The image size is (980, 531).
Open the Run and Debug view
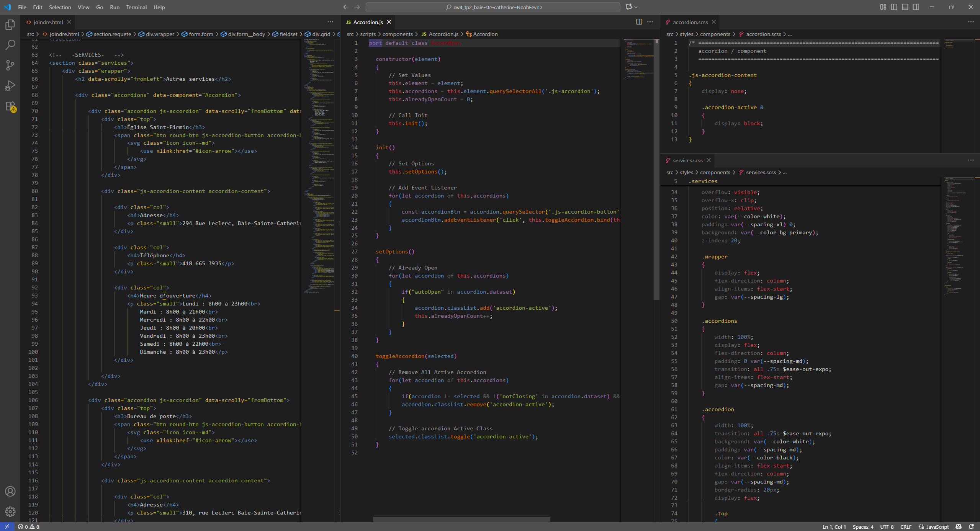[x=10, y=85]
